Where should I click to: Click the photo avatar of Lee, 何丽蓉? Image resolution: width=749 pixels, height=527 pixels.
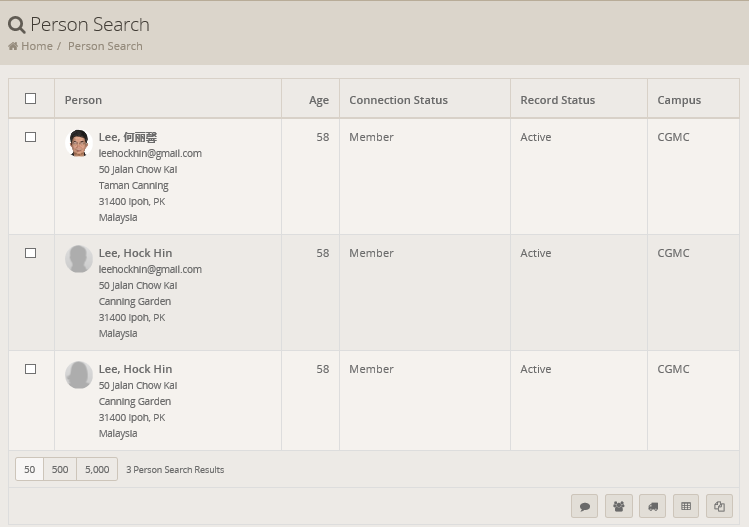point(79,143)
